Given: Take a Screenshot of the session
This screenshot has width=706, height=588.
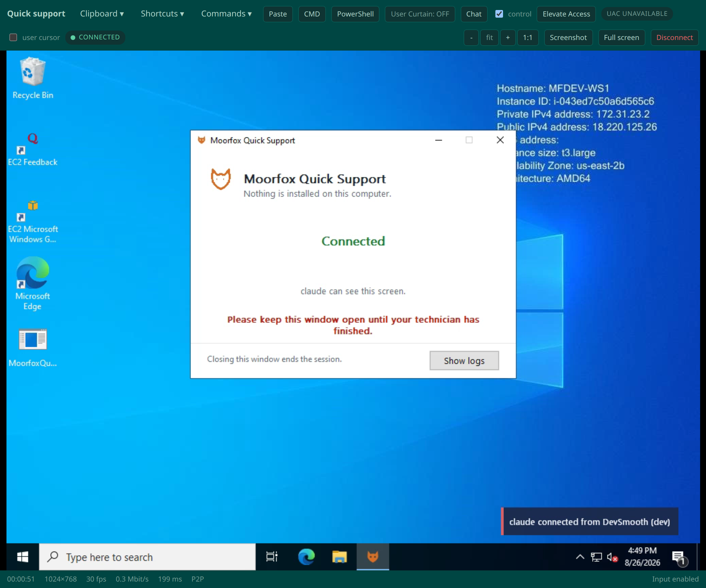Looking at the screenshot, I should tap(568, 37).
